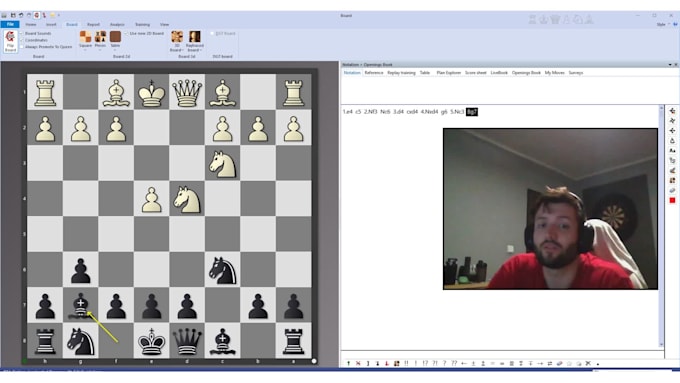Click the undo icon in quick access toolbar

pos(21,15)
